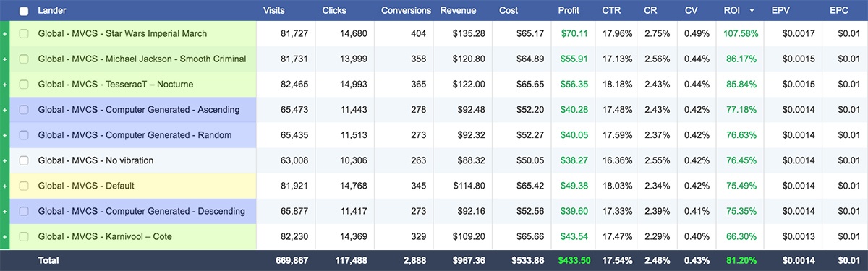Sort by the CTR column header
This screenshot has width=868, height=271.
point(611,10)
